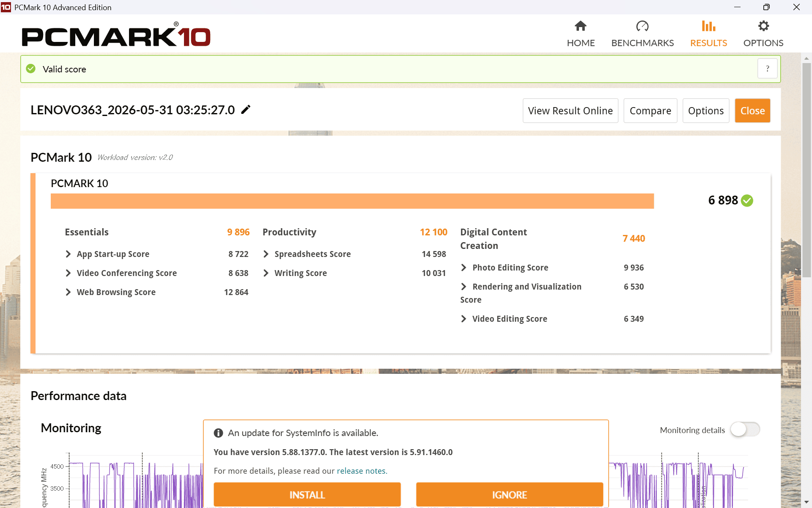The image size is (812, 508).
Task: Open the Benchmarks gauge icon
Action: click(x=642, y=26)
